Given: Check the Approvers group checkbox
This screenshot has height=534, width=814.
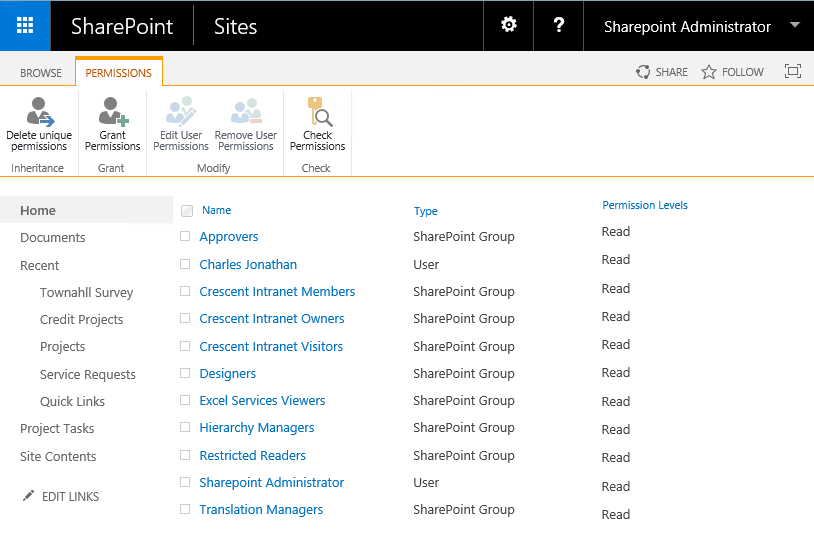Looking at the screenshot, I should click(185, 237).
